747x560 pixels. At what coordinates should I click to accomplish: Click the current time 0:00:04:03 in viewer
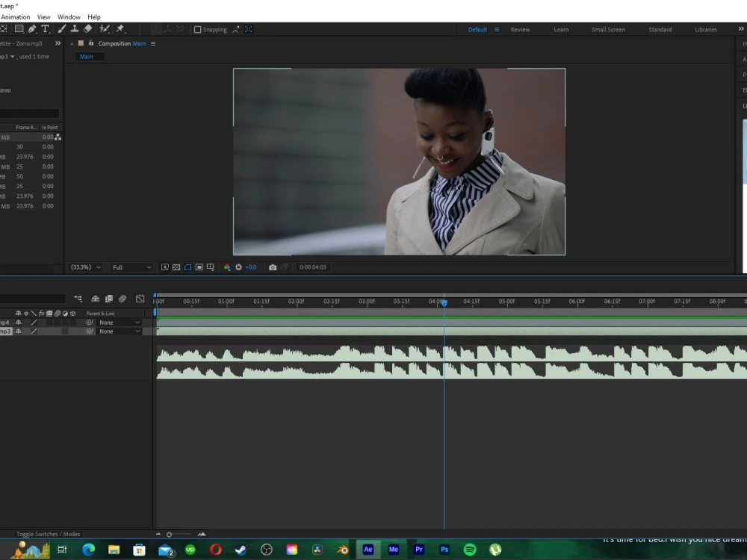click(x=313, y=267)
